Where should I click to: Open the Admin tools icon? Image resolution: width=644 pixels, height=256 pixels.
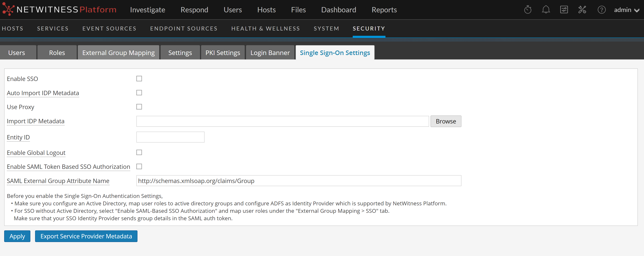click(x=582, y=10)
